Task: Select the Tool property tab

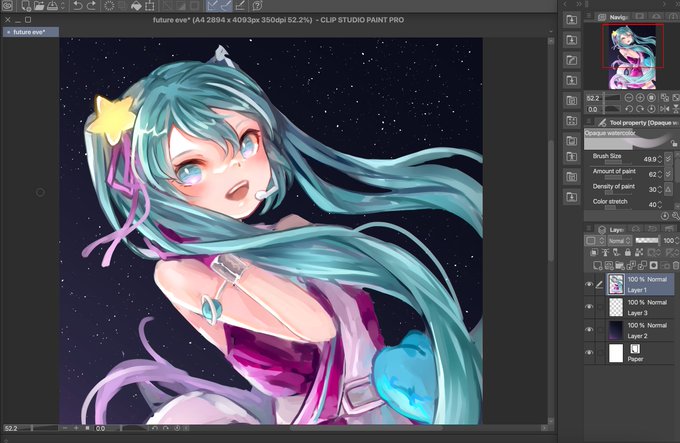Action: coord(638,123)
